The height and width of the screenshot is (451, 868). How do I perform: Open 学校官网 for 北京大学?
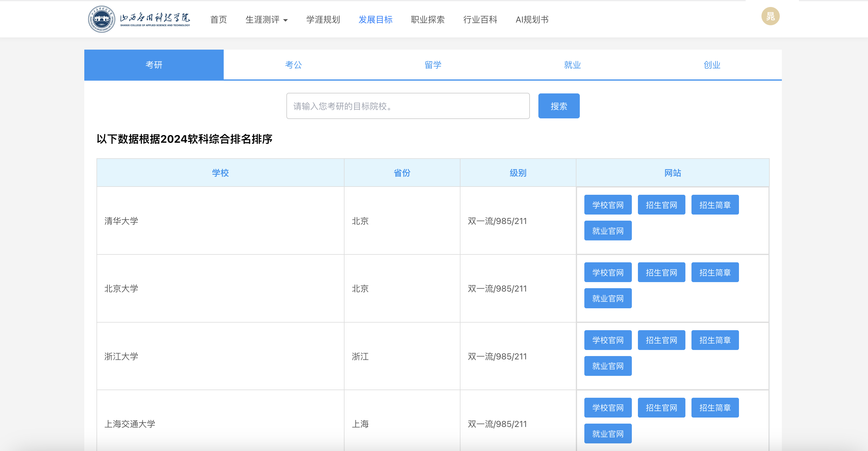pyautogui.click(x=608, y=272)
